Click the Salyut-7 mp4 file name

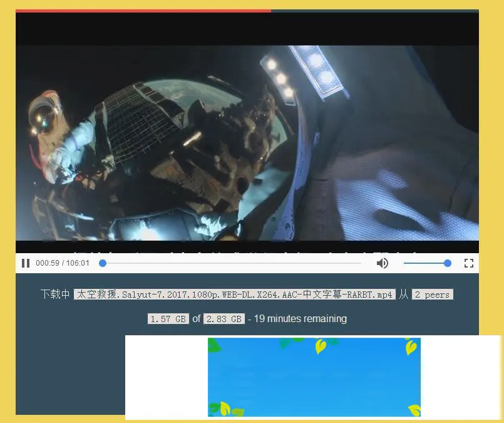pyautogui.click(x=234, y=295)
